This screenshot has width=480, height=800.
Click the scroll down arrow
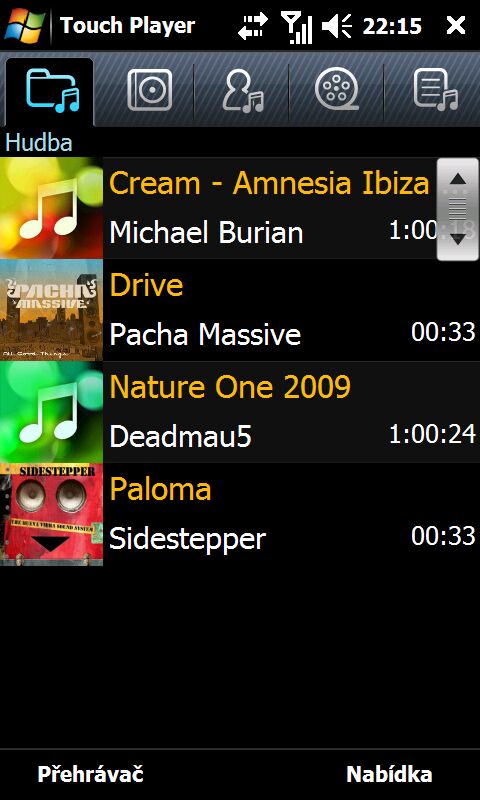tap(458, 239)
